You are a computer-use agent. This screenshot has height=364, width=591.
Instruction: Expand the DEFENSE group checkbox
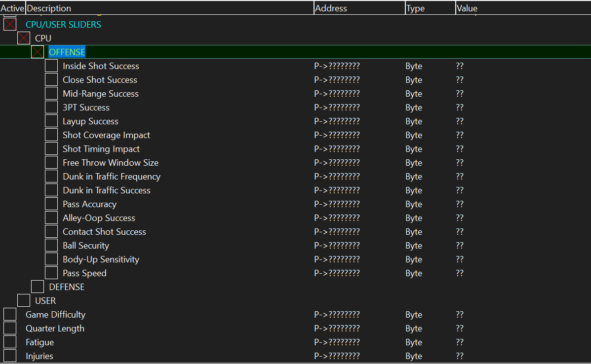click(x=38, y=287)
